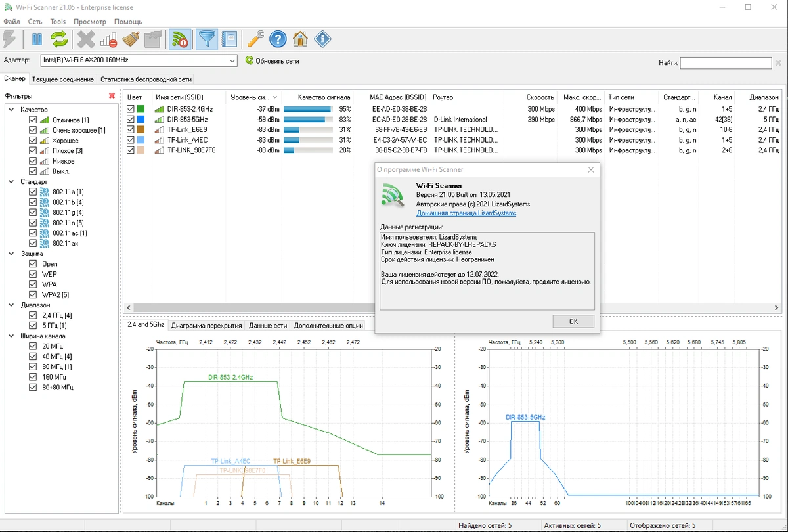
Task: Click the green refresh arrows toolbar icon
Action: (x=59, y=39)
